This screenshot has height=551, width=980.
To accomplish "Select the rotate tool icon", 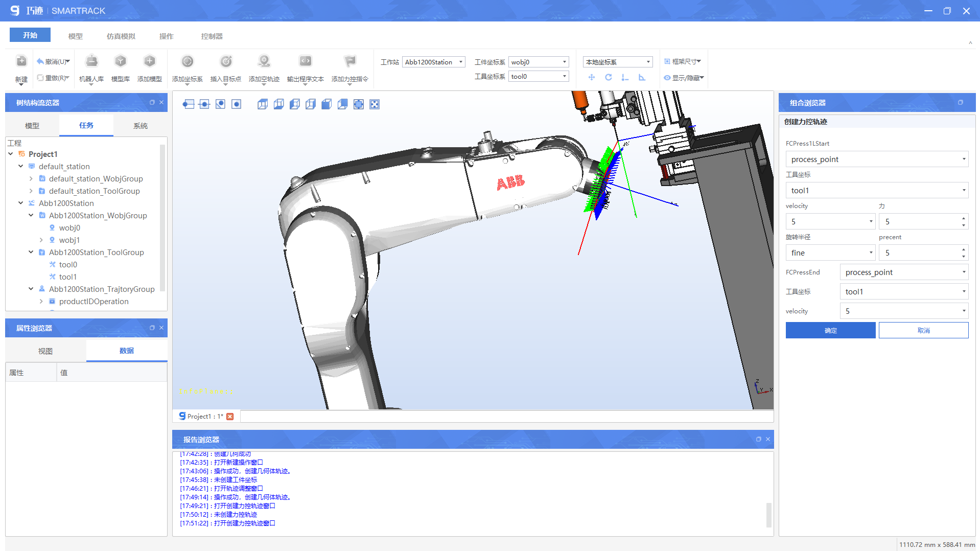I will [x=608, y=78].
